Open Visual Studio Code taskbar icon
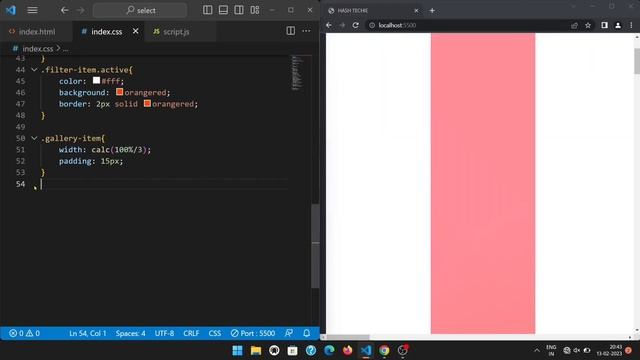 coord(366,350)
